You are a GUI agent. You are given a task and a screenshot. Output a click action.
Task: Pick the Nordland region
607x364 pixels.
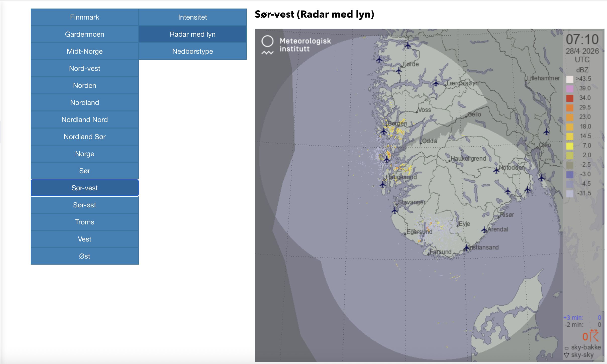[85, 102]
